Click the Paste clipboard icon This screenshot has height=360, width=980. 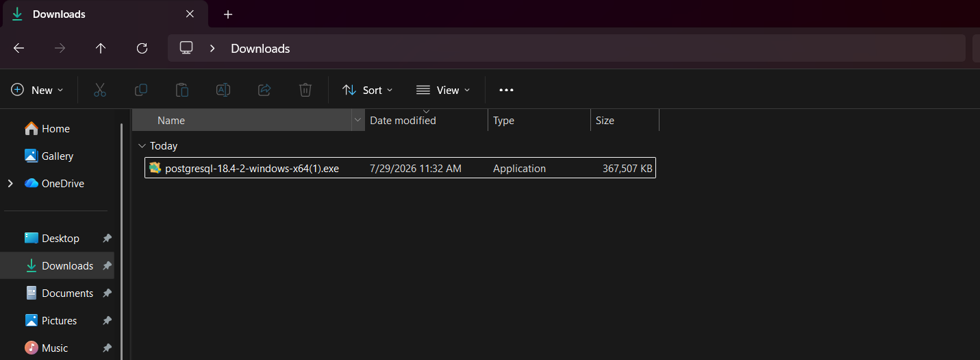pos(182,90)
